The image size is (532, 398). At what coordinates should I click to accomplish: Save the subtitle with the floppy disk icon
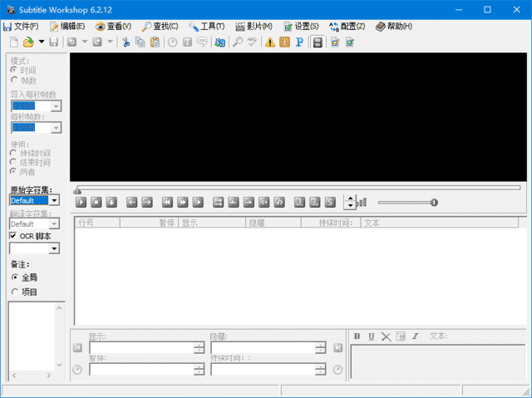(x=53, y=42)
